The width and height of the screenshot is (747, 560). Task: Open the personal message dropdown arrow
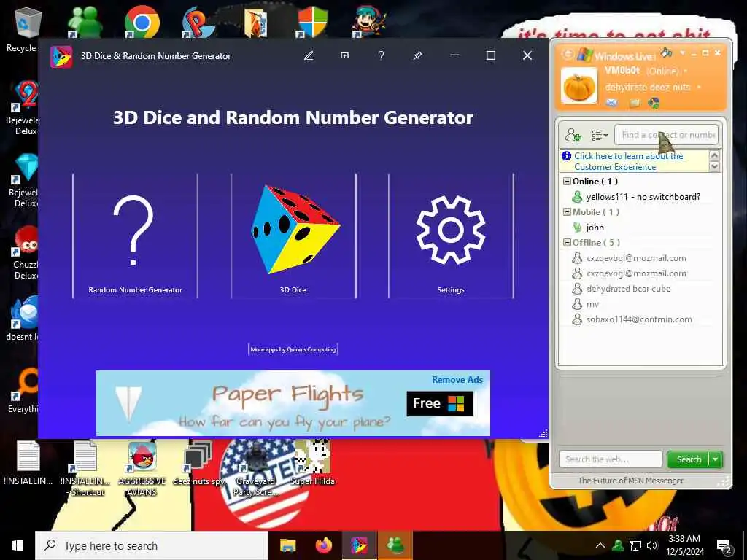[699, 87]
